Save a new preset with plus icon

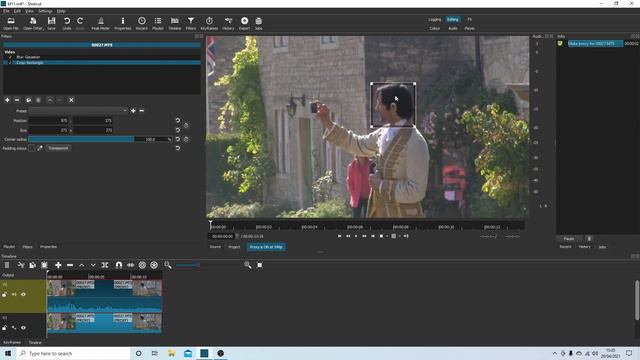click(x=133, y=111)
